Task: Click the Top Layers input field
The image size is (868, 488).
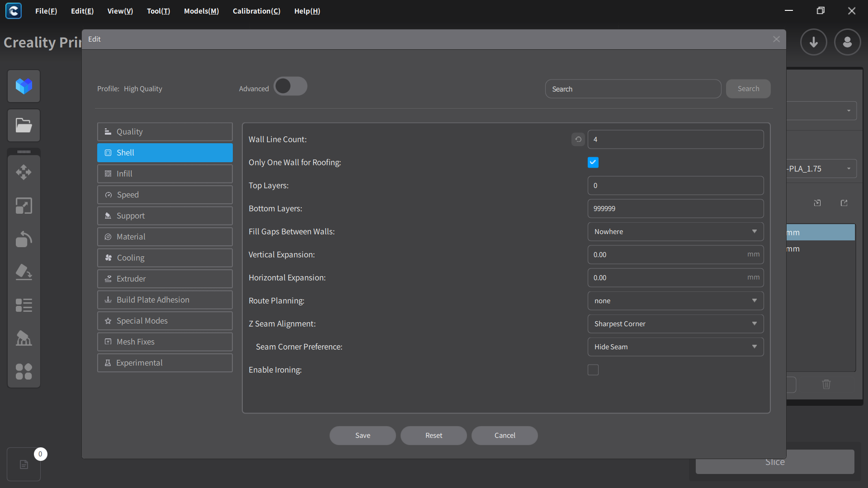Action: 675,185
